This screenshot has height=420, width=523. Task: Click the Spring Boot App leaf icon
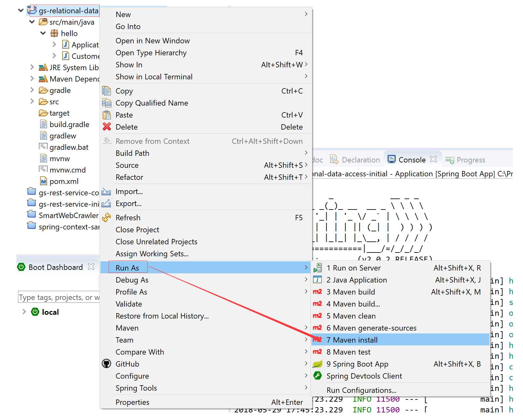(x=317, y=364)
